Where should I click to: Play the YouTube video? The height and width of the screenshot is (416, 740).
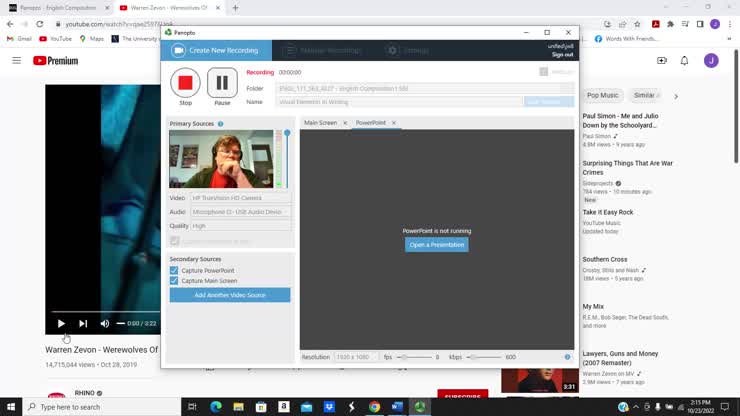pyautogui.click(x=61, y=323)
